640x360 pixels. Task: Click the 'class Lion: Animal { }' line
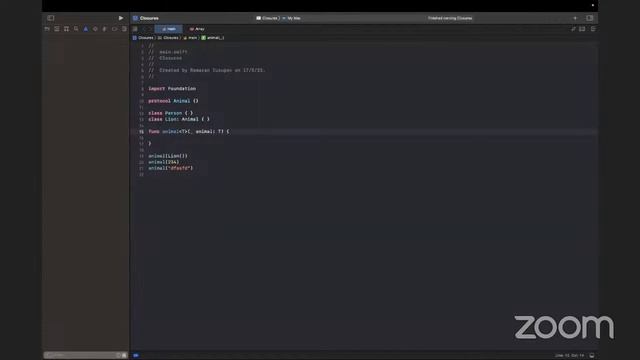click(x=179, y=119)
